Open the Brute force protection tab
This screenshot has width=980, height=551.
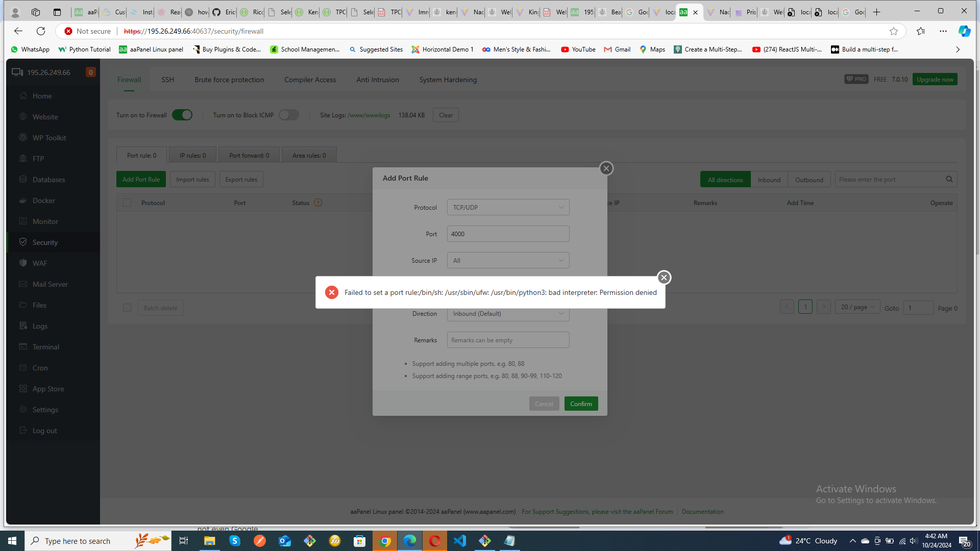pos(229,80)
